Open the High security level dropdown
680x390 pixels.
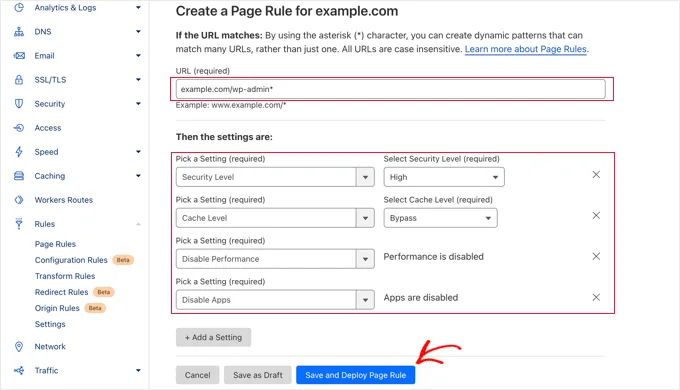tap(444, 177)
